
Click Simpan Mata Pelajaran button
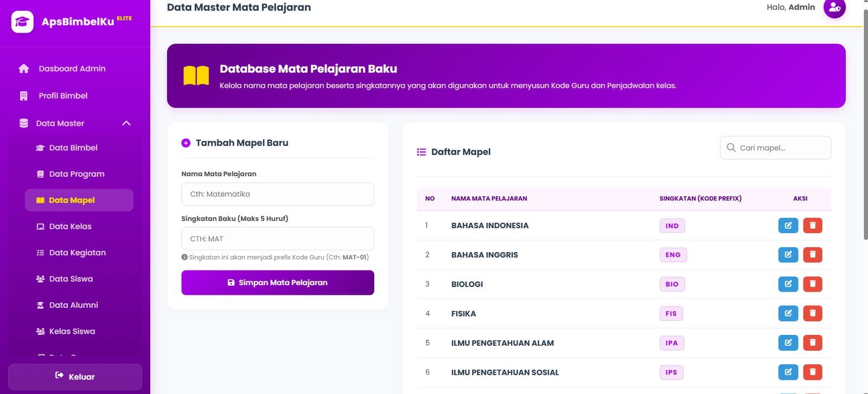point(278,283)
